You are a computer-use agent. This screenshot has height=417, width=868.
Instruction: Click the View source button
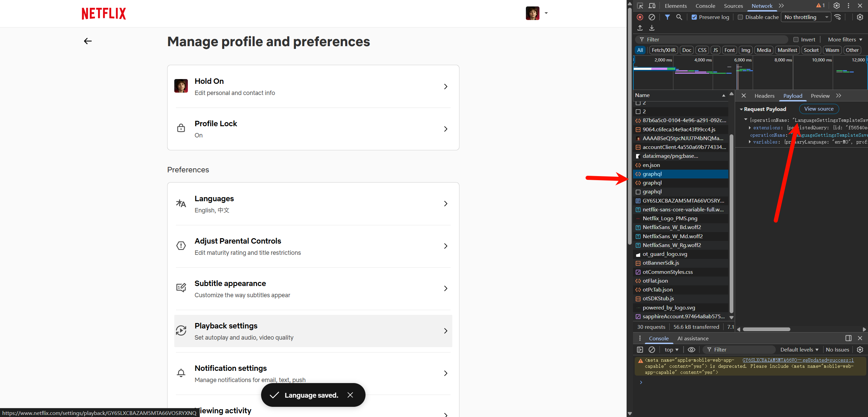pyautogui.click(x=818, y=109)
